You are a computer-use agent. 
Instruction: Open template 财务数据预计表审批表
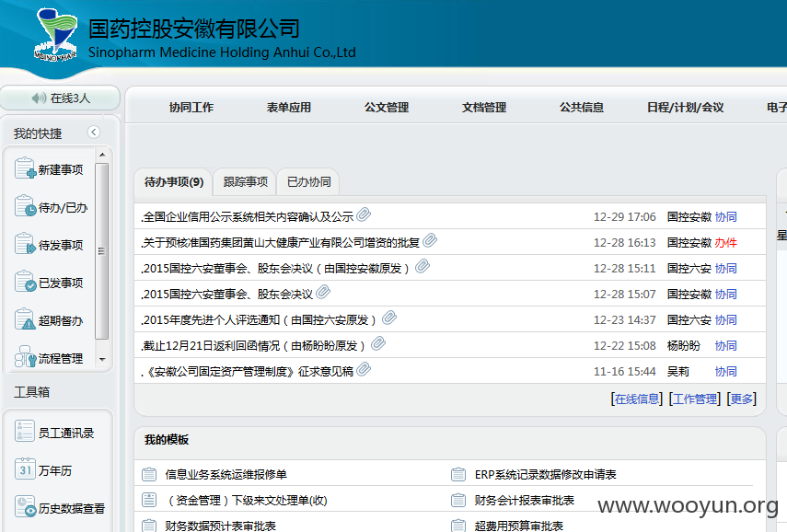point(220,526)
